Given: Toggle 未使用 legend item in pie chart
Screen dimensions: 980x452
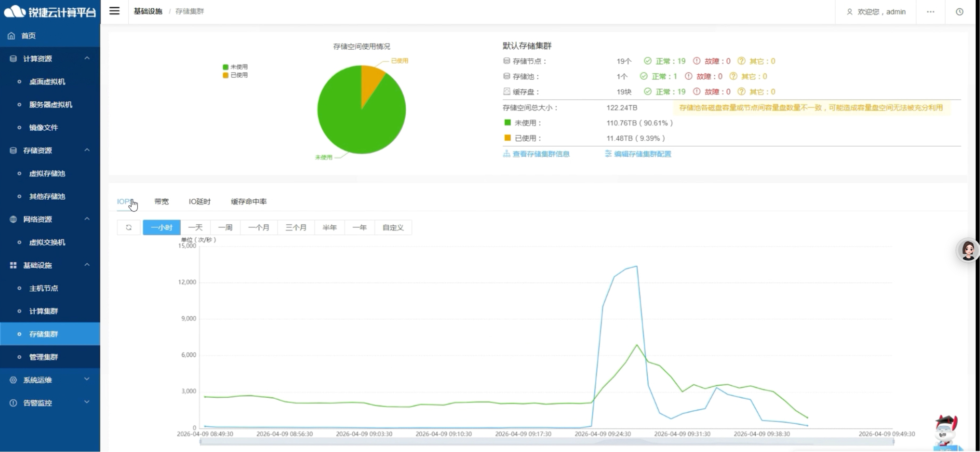Looking at the screenshot, I should pyautogui.click(x=235, y=67).
